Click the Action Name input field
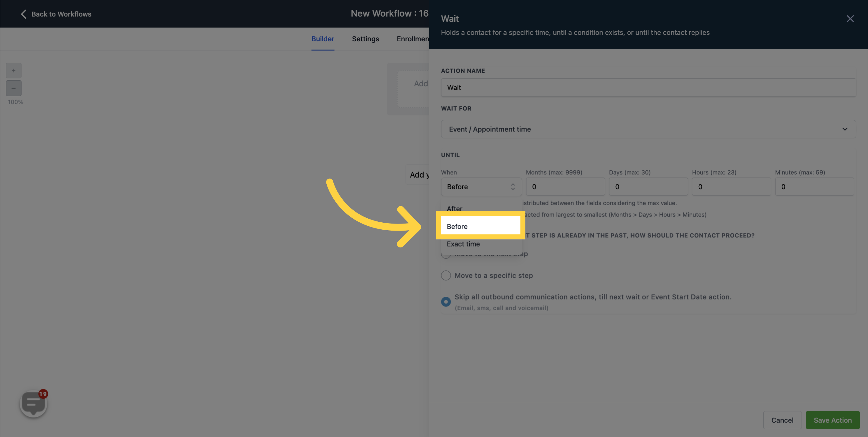Image resolution: width=868 pixels, height=437 pixels. coord(648,88)
